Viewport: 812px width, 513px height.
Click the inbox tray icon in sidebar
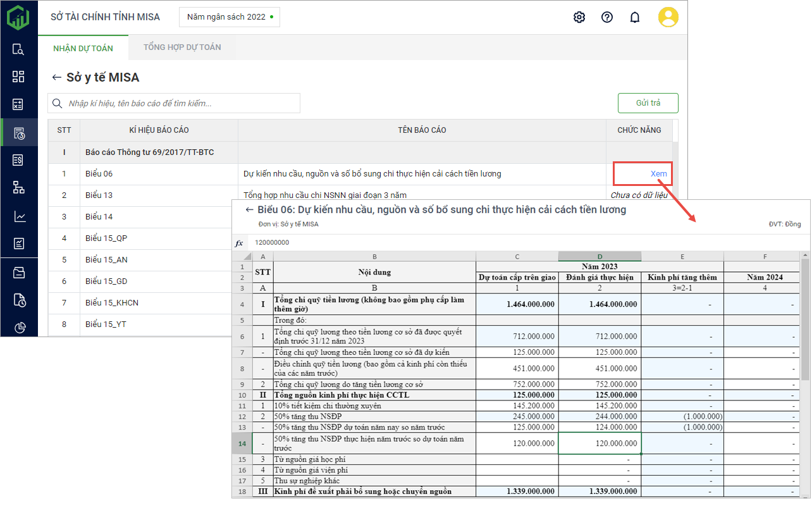pyautogui.click(x=18, y=273)
